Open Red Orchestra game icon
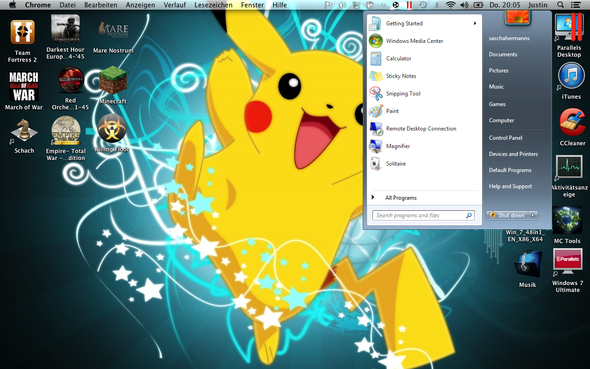This screenshot has height=369, width=590. click(x=70, y=80)
